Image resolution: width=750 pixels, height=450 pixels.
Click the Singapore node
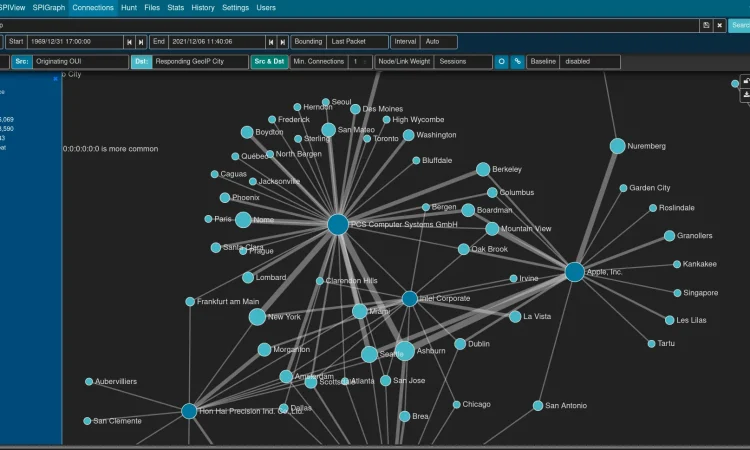677,293
